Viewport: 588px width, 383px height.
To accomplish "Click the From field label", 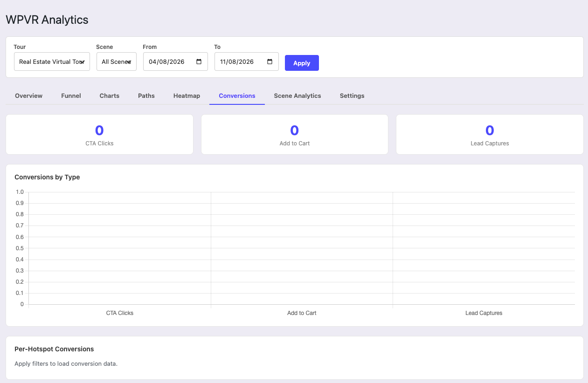I will (150, 47).
